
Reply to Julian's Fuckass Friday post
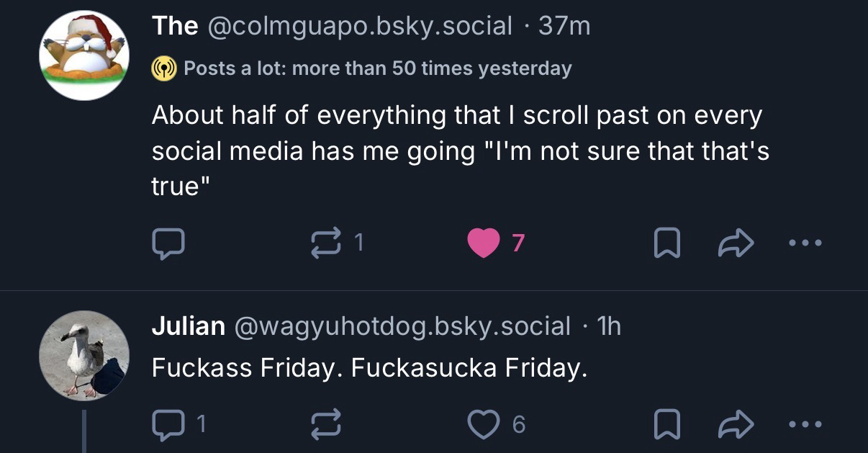168,425
